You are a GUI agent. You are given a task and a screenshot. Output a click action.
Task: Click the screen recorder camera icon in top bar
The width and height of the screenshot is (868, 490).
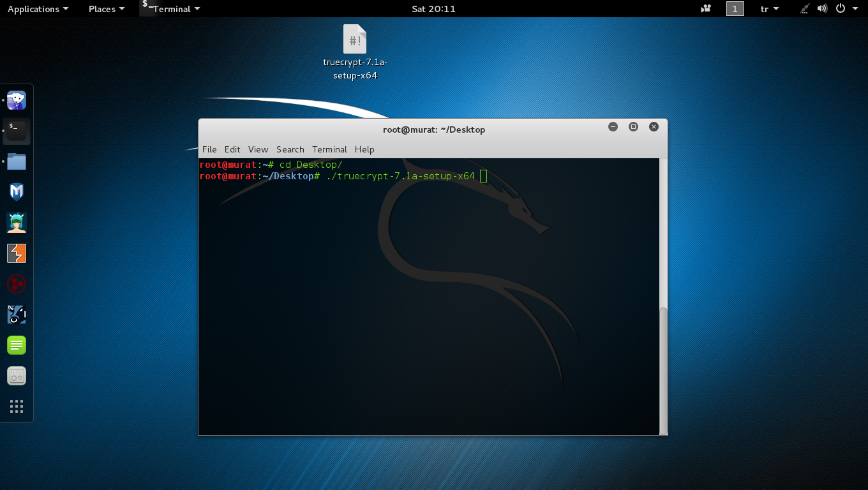[x=706, y=9]
